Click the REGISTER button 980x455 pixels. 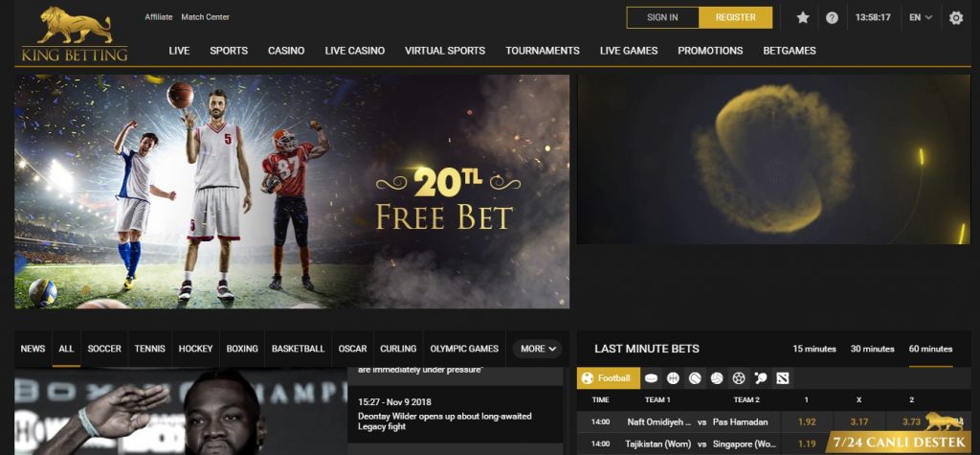click(x=736, y=17)
